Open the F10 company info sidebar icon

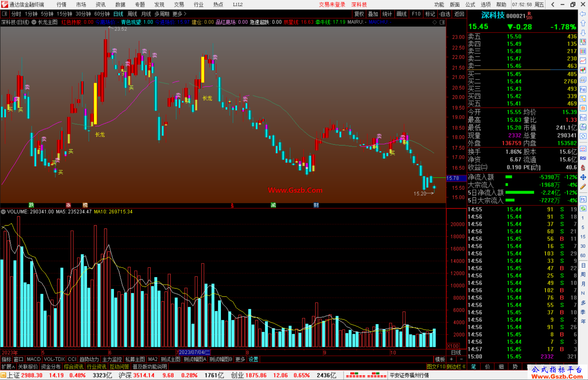pyautogui.click(x=583, y=89)
